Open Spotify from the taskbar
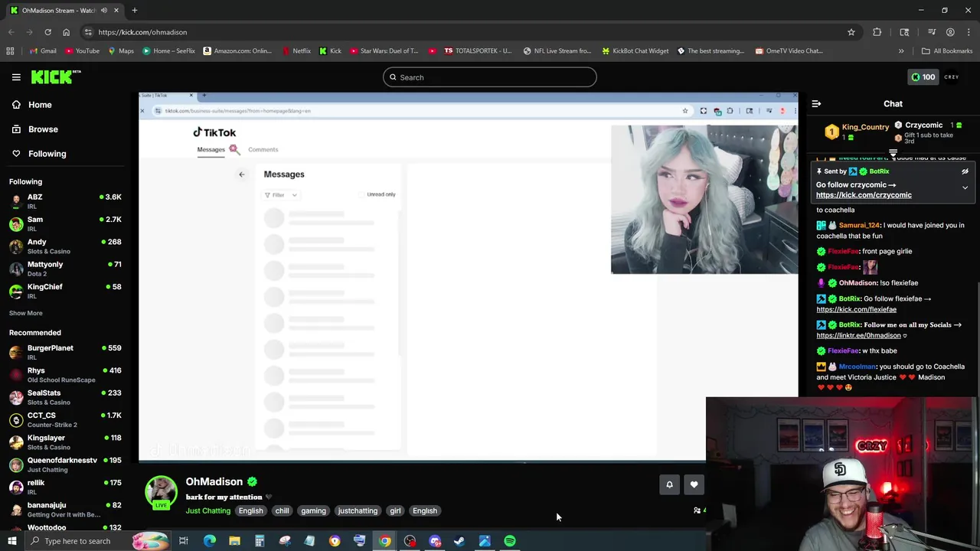The height and width of the screenshot is (551, 980). click(x=509, y=541)
